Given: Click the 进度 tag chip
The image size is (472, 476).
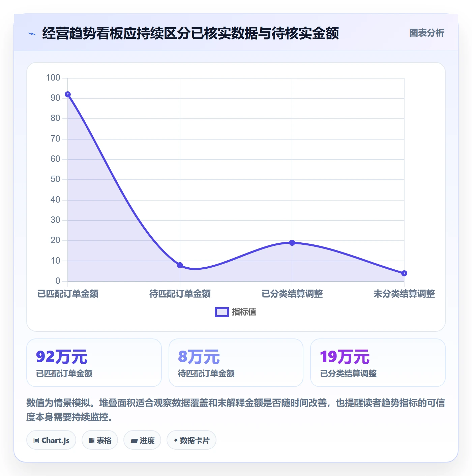Looking at the screenshot, I should tap(142, 440).
